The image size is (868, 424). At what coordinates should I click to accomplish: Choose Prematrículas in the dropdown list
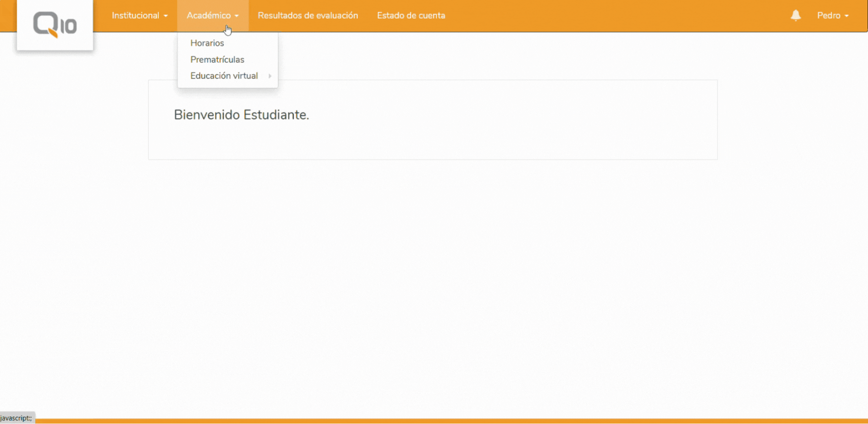(x=217, y=60)
